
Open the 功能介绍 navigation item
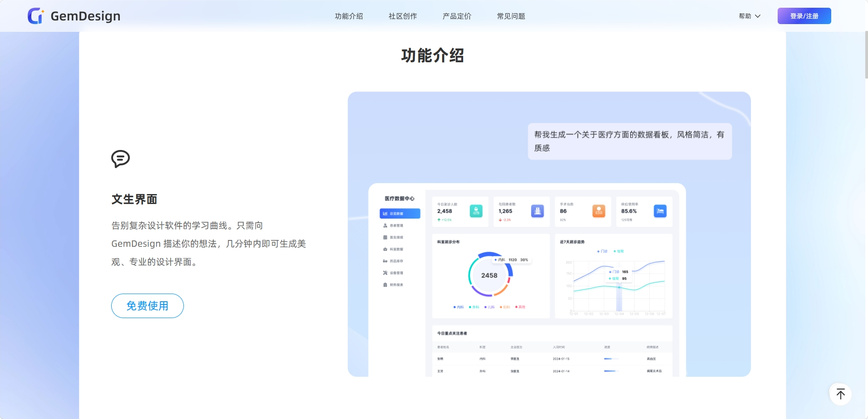click(349, 16)
